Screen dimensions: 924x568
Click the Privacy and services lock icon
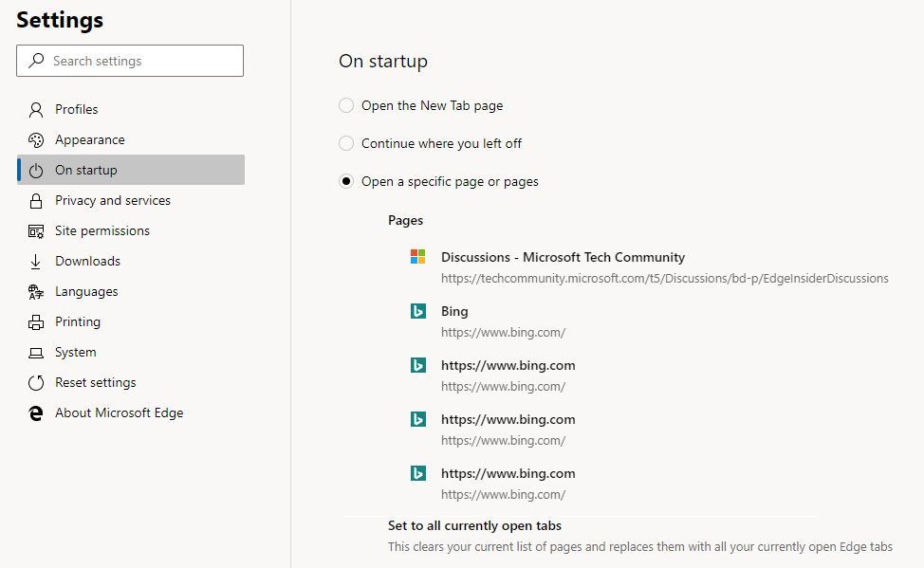36,201
